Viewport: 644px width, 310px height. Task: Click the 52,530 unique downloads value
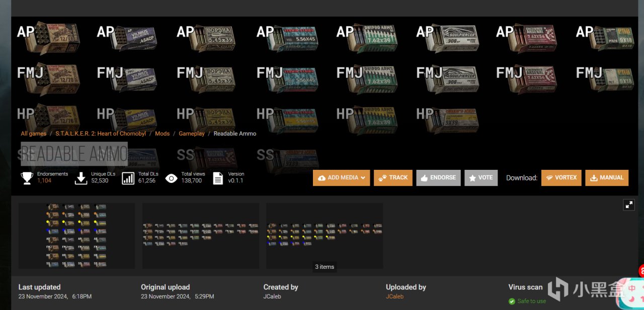100,180
